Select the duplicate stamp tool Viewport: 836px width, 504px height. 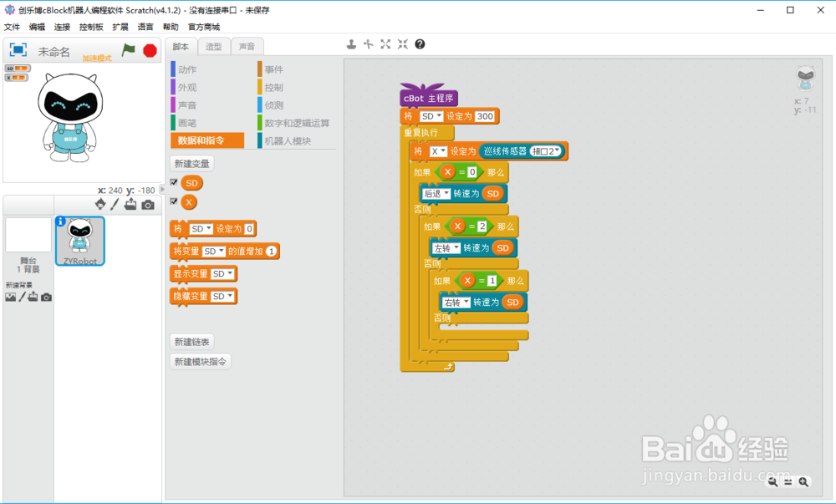coord(351,43)
